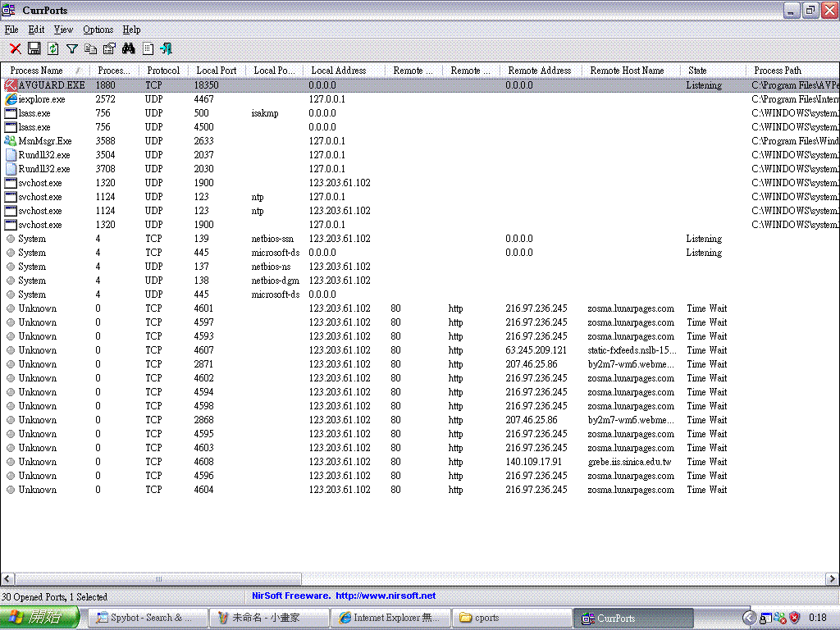Screen dimensions: 840x630
Task: Click the remote address "63.245.209.121"
Action: point(536,349)
